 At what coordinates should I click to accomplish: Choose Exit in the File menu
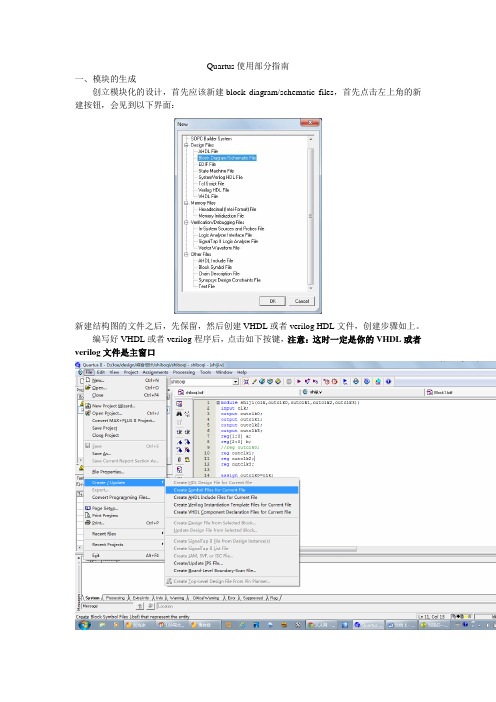pyautogui.click(x=122, y=556)
